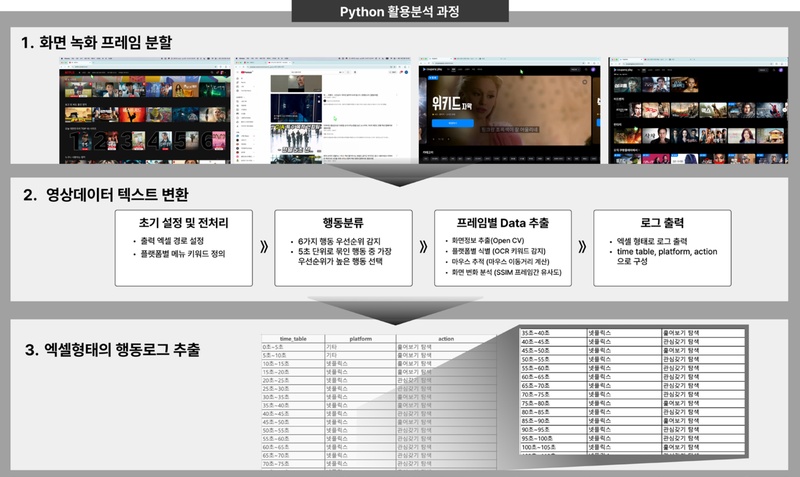This screenshot has height=477, width=800.
Task: Select the '플랫폼별 식별 (OCR 키워드 감지)' bullet
Action: [x=498, y=251]
